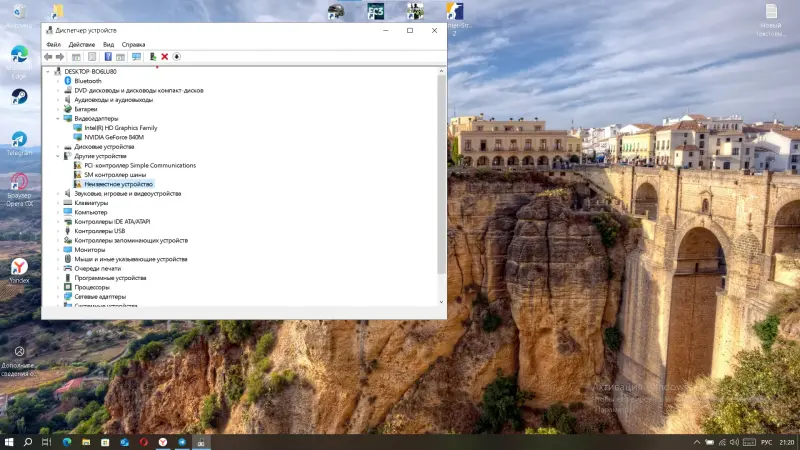
Task: Expand the Звуковые, игровые и видеоустройства arrow
Action: 58,193
